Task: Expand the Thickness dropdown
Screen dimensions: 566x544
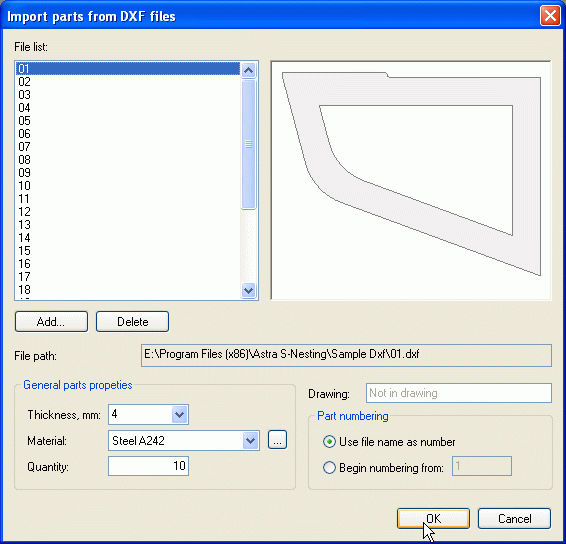Action: [179, 414]
